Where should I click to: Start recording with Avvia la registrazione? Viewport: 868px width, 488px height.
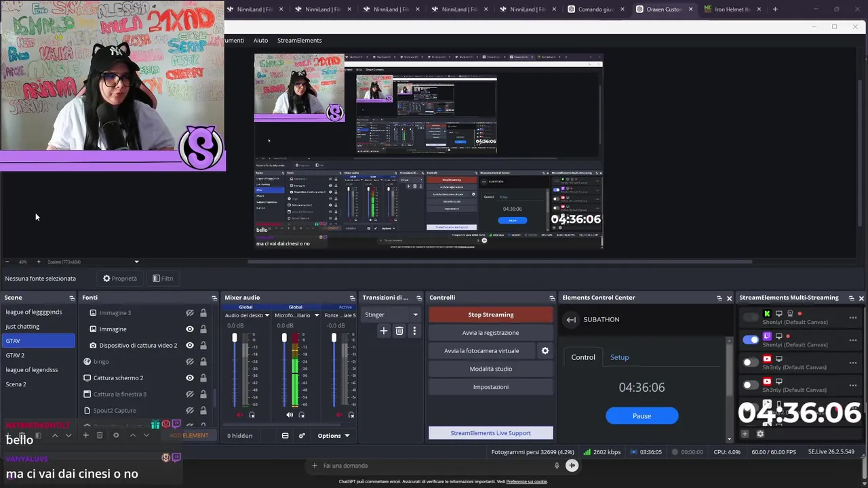pos(491,333)
